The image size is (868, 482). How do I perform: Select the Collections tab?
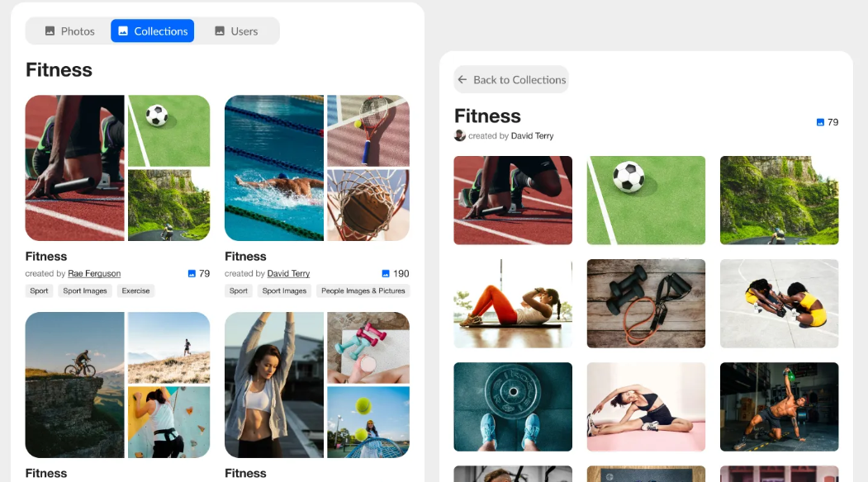152,31
